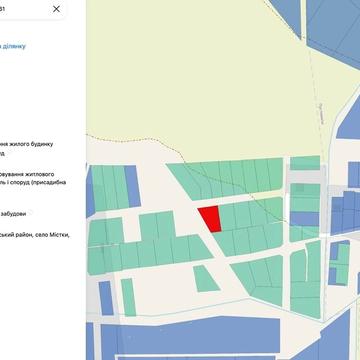Select the lone green trapezoid parcel below the red parcel
This screenshot has width=360, height=360.
(x=205, y=279)
